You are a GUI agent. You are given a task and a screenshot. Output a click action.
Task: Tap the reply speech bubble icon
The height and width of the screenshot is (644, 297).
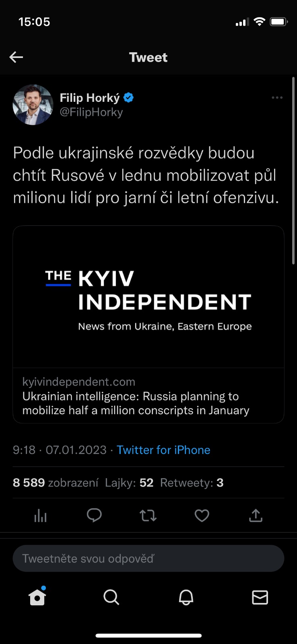(94, 515)
